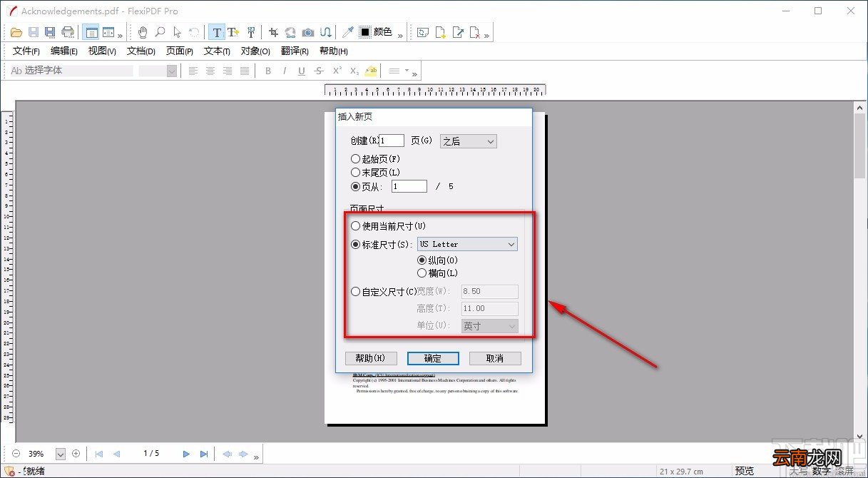The width and height of the screenshot is (868, 478).
Task: Open the 编辑(E) menu
Action: [64, 51]
